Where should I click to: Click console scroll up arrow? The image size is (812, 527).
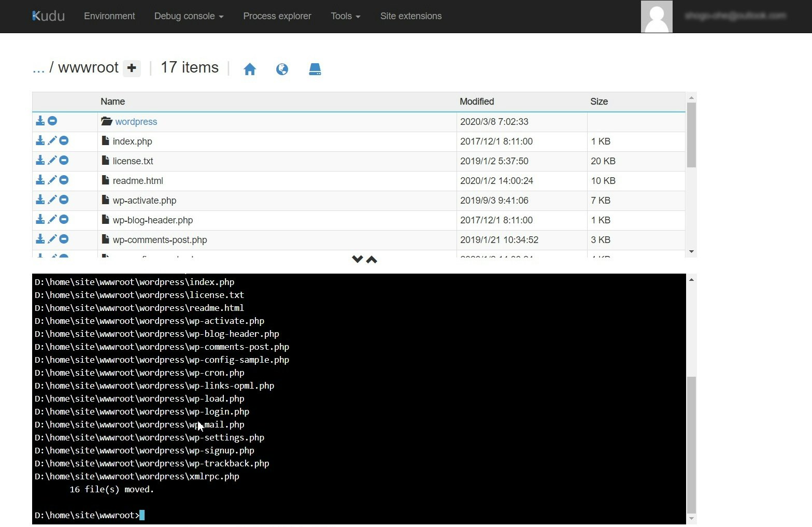tap(691, 279)
